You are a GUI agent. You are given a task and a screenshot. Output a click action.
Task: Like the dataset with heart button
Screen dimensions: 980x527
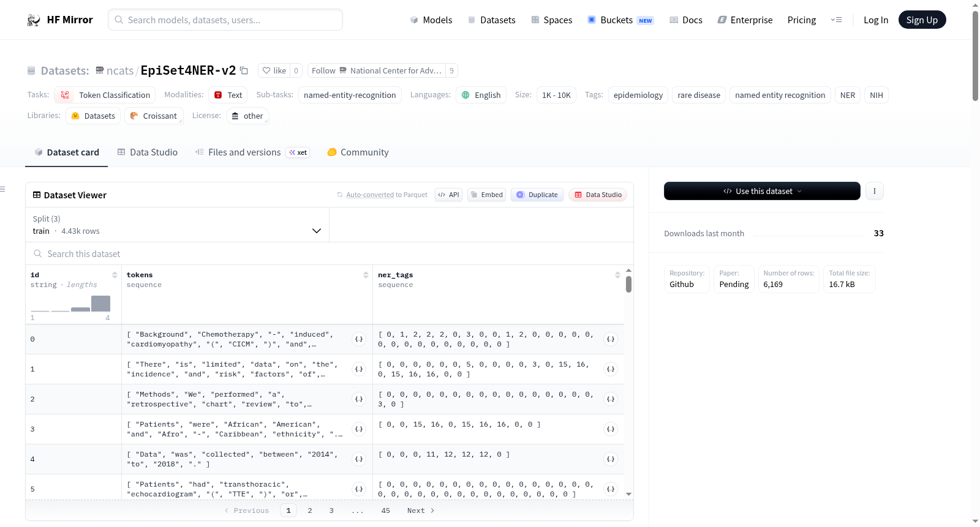click(274, 70)
